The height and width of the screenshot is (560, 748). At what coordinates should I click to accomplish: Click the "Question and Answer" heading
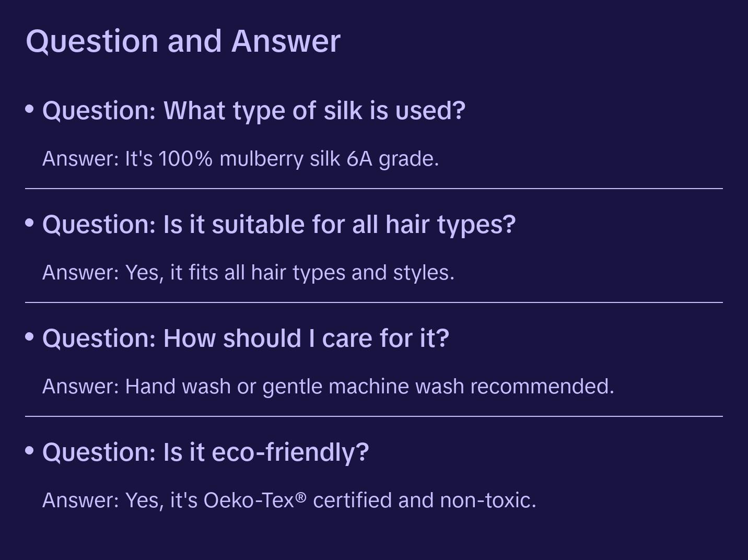point(183,41)
